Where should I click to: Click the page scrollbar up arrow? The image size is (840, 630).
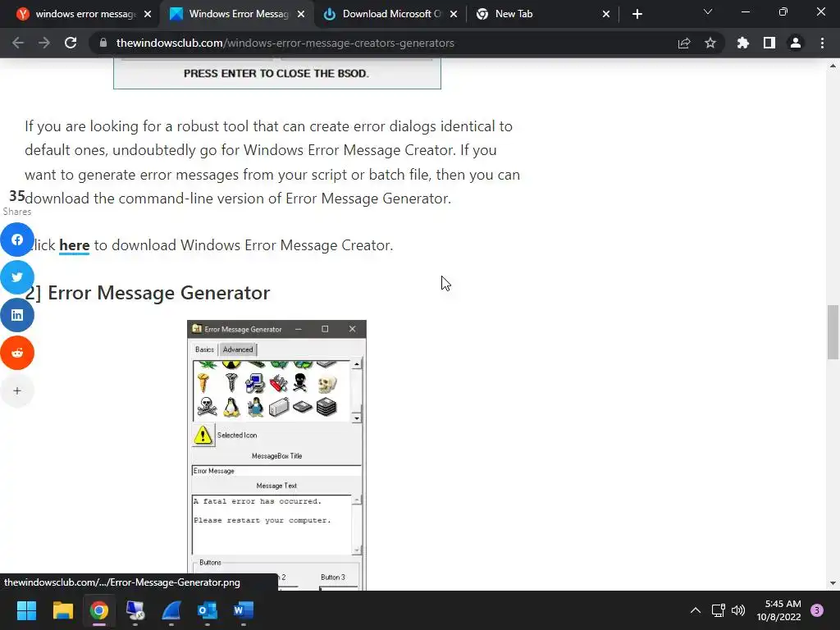833,66
